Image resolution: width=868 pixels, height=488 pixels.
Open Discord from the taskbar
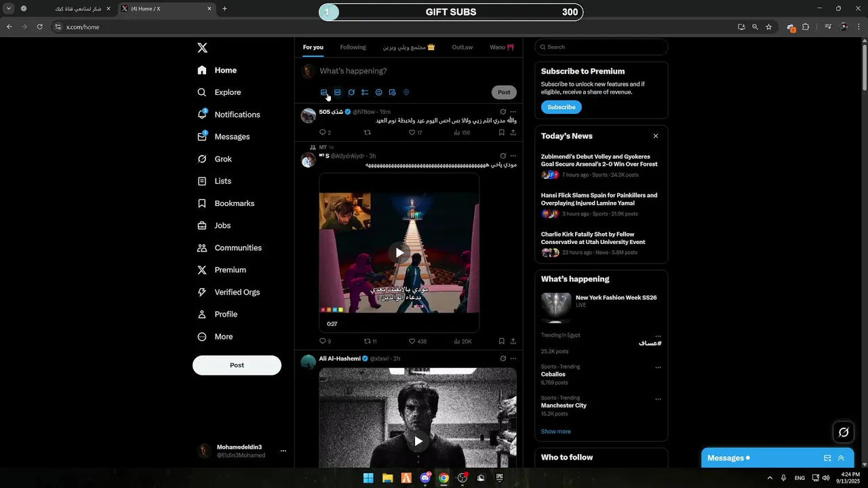click(425, 478)
